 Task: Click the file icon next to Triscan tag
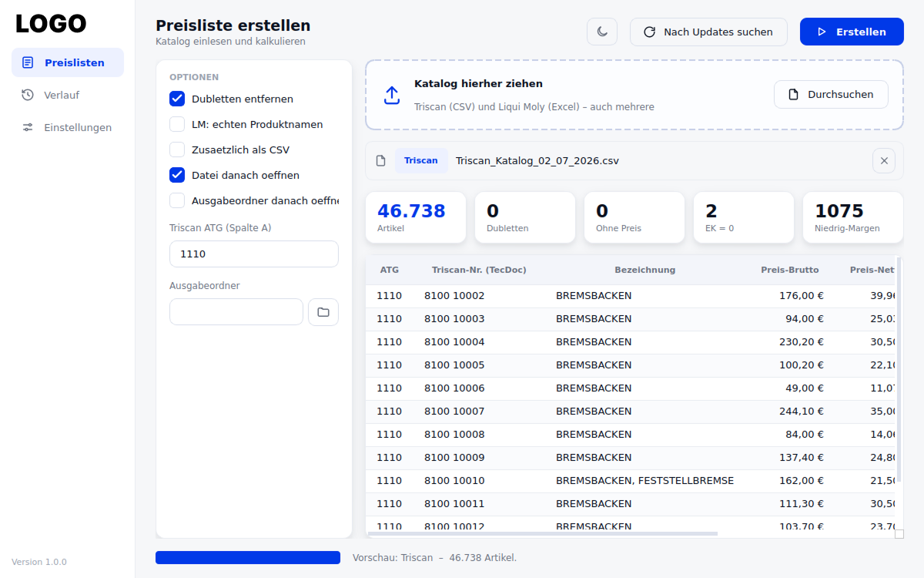[380, 161]
